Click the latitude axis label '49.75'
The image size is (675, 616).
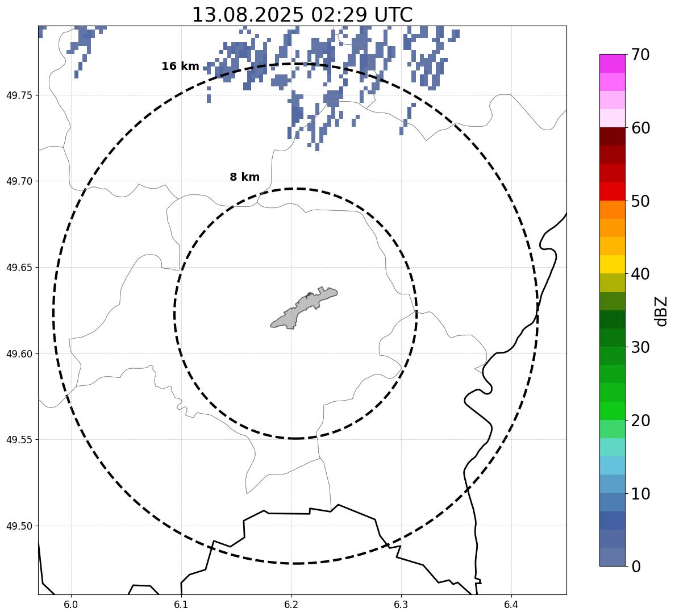[20, 95]
